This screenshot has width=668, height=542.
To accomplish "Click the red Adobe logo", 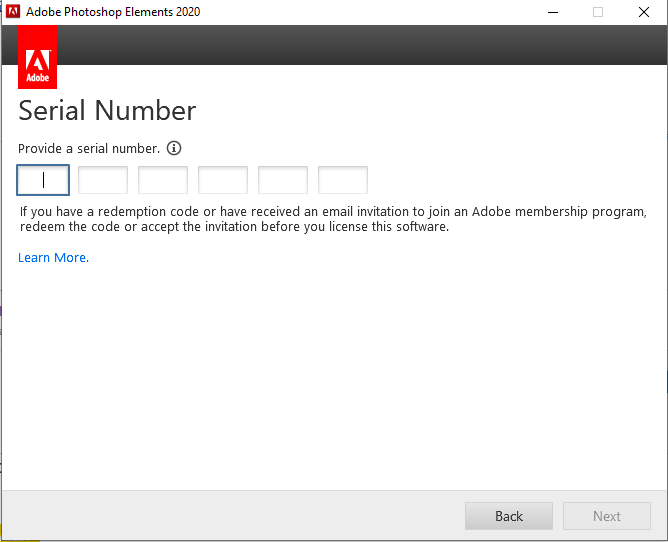I will click(x=37, y=57).
